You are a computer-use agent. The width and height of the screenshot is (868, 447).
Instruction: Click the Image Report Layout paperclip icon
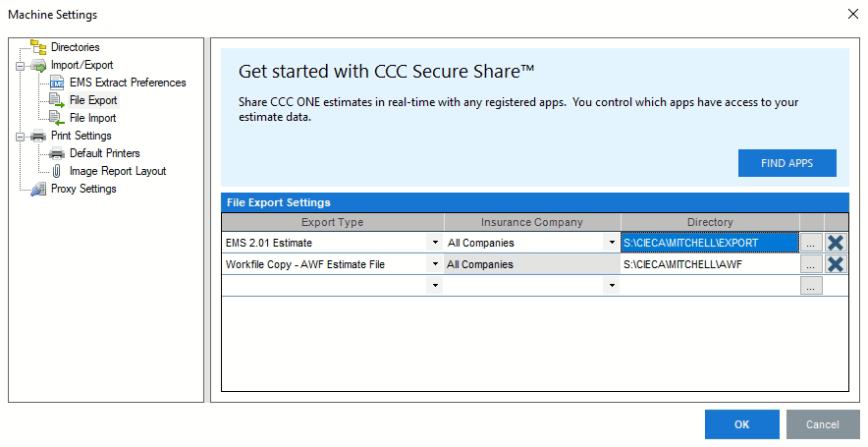click(x=57, y=171)
